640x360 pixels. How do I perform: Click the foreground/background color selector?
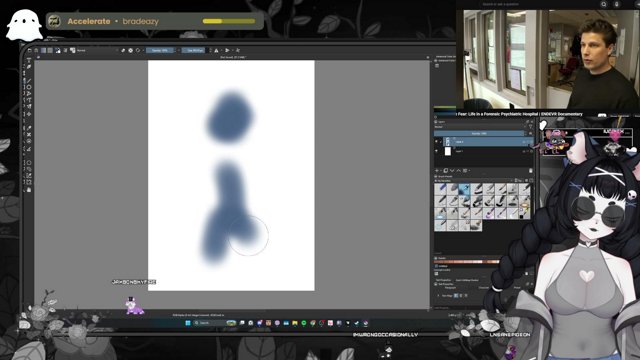(x=58, y=51)
